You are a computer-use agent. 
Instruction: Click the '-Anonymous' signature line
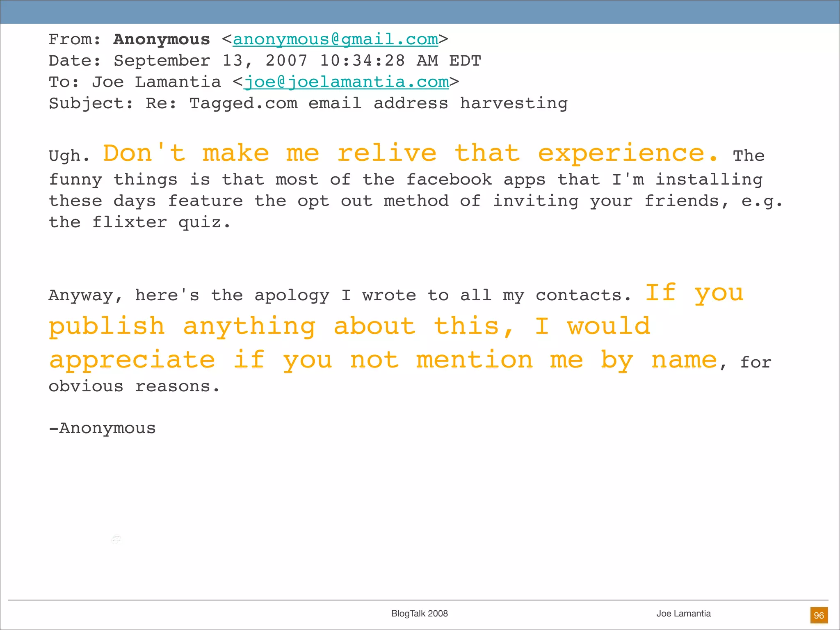point(102,428)
